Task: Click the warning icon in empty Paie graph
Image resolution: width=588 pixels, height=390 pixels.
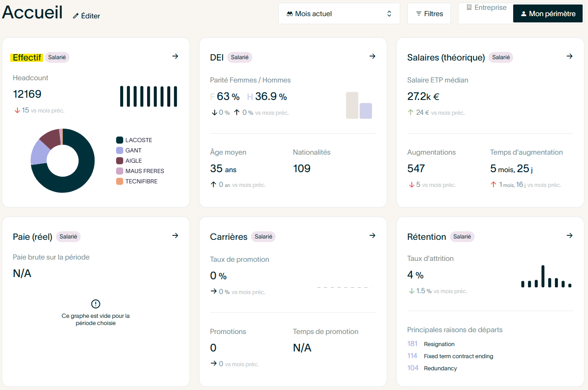Action: (x=95, y=304)
